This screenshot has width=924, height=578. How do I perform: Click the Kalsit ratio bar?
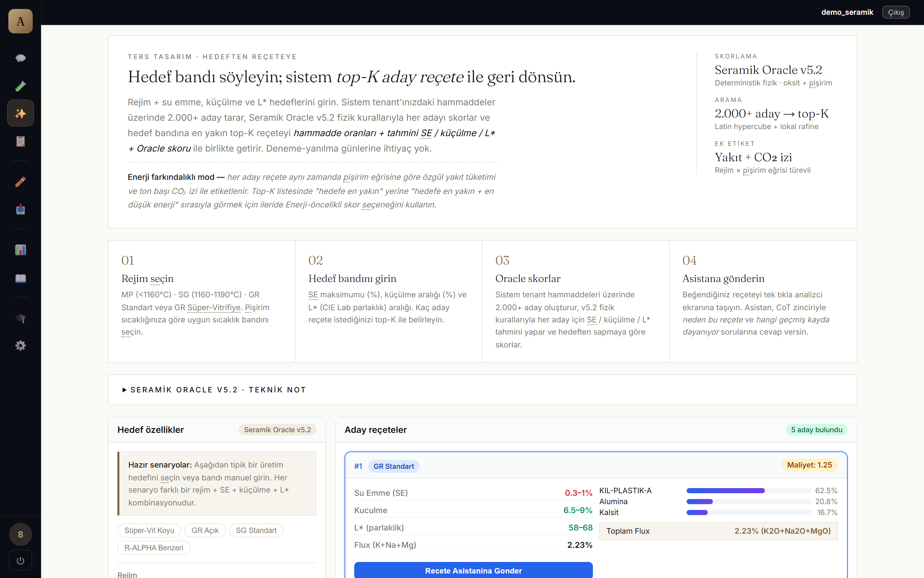tap(749, 512)
